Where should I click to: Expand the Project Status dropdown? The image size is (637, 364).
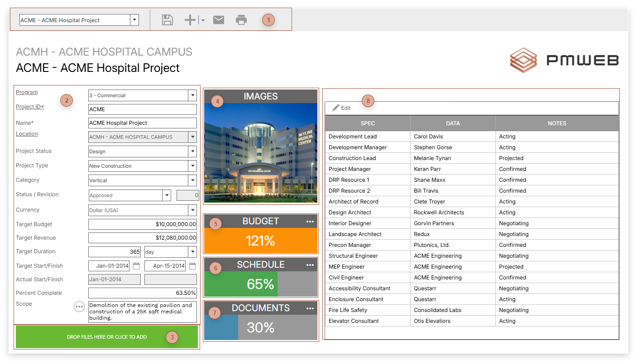click(x=192, y=151)
